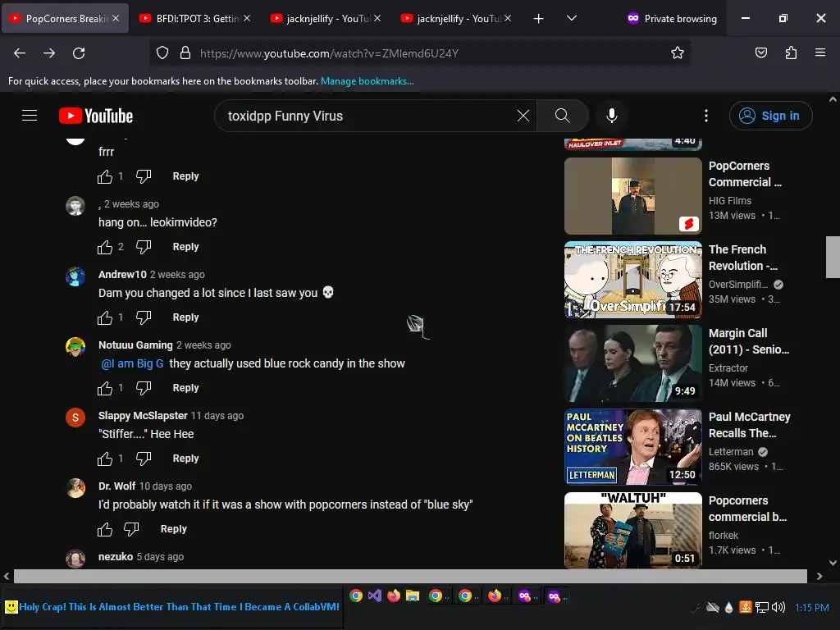Open the Margin Call video thumbnail
840x630 pixels.
coord(632,363)
